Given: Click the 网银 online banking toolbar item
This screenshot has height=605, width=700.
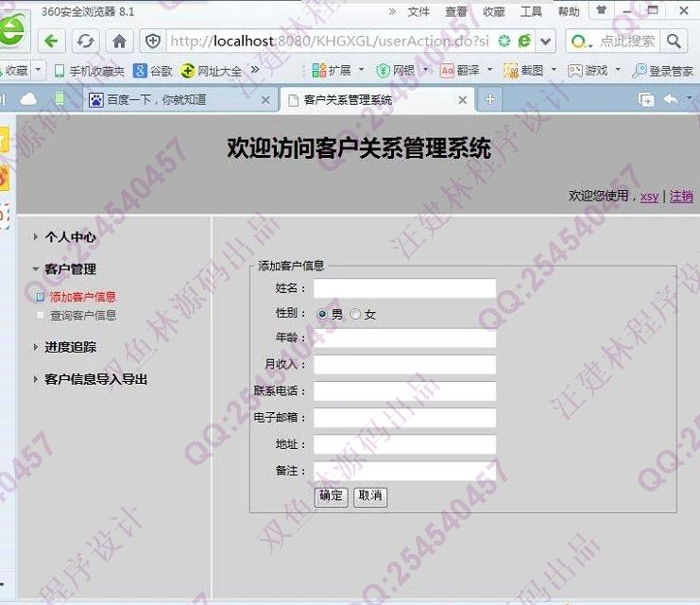Looking at the screenshot, I should tap(396, 70).
